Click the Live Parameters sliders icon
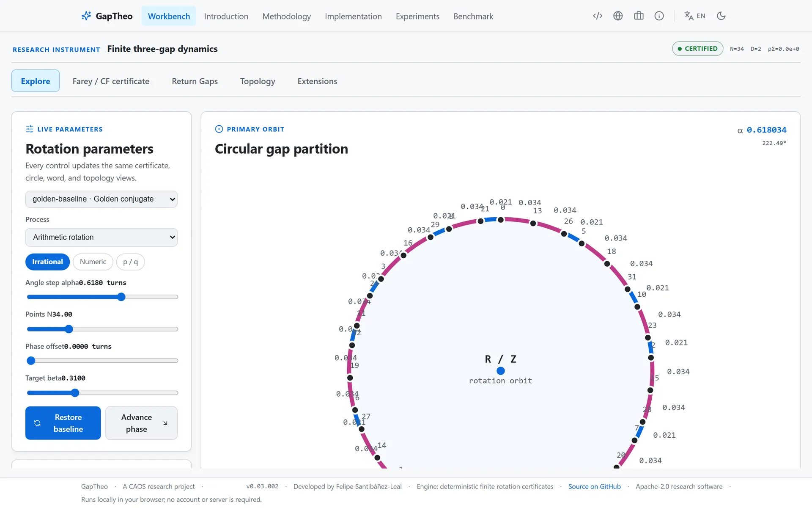The height and width of the screenshot is (508, 812). 30,129
